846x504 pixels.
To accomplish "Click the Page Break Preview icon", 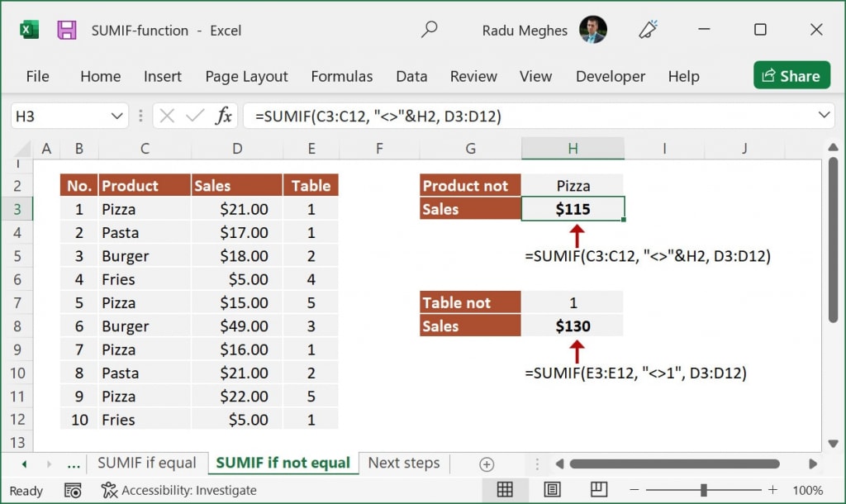I will [x=598, y=489].
